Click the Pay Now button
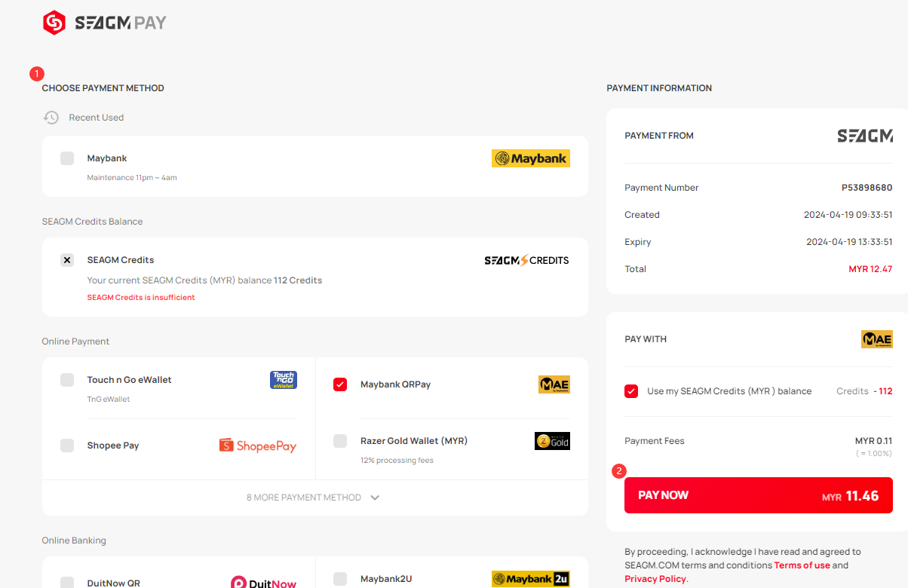Screen dimensions: 908x588 pos(759,495)
